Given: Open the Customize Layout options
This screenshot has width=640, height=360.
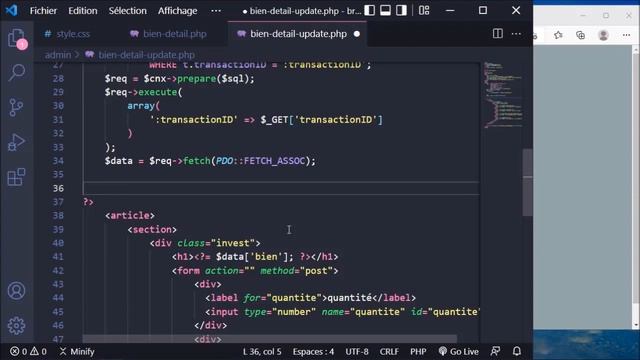Looking at the screenshot, I should pyautogui.click(x=424, y=10).
